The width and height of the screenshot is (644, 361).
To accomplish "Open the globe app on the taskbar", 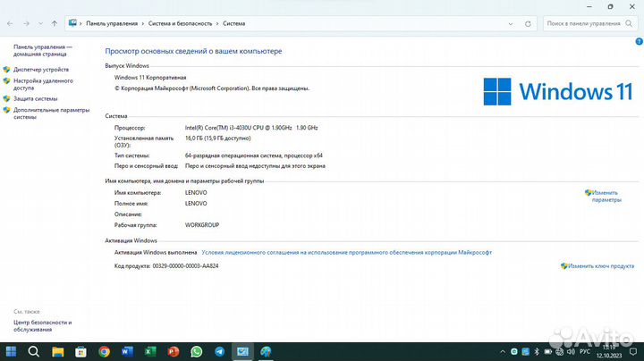I will (x=266, y=351).
